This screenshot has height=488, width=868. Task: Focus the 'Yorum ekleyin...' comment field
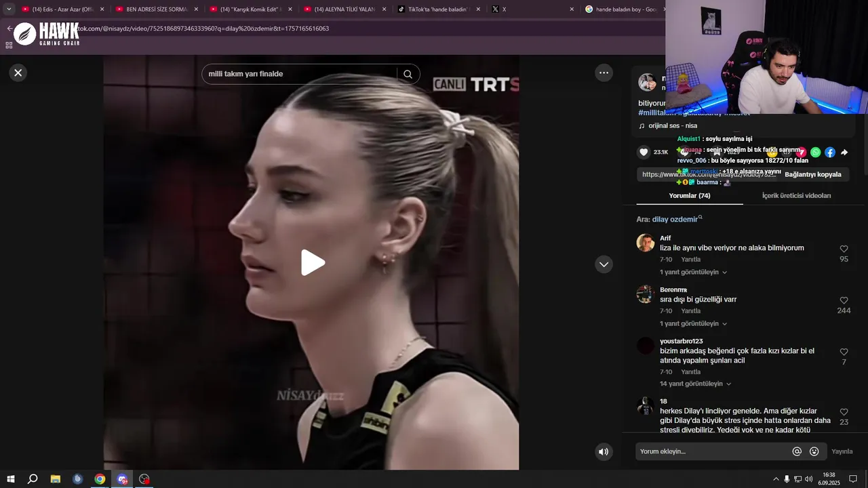point(712,451)
